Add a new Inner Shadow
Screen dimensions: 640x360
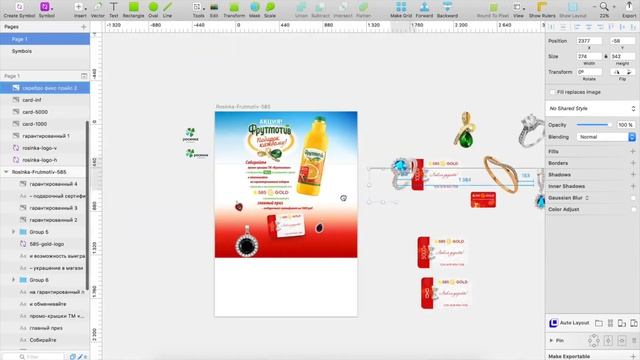pyautogui.click(x=633, y=186)
